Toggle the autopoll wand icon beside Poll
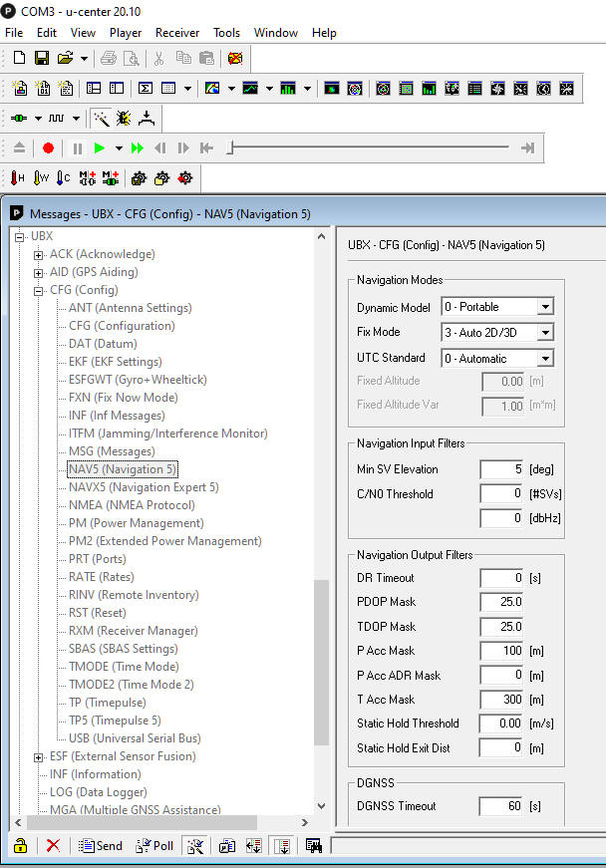606x868 pixels. [195, 845]
